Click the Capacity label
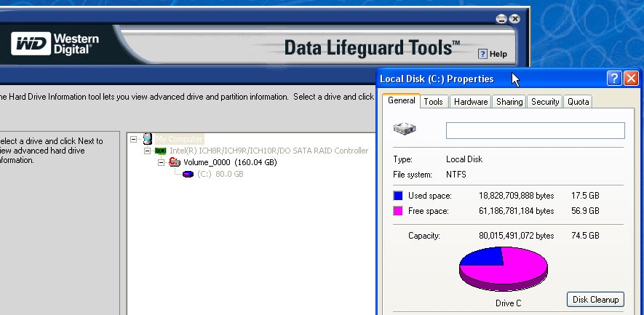 424,236
